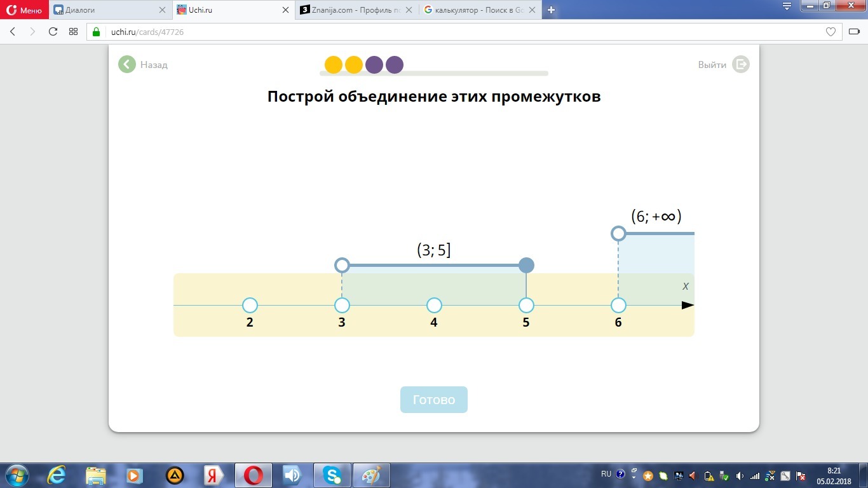
Task: Click the first yellow progress dot
Action: point(334,65)
